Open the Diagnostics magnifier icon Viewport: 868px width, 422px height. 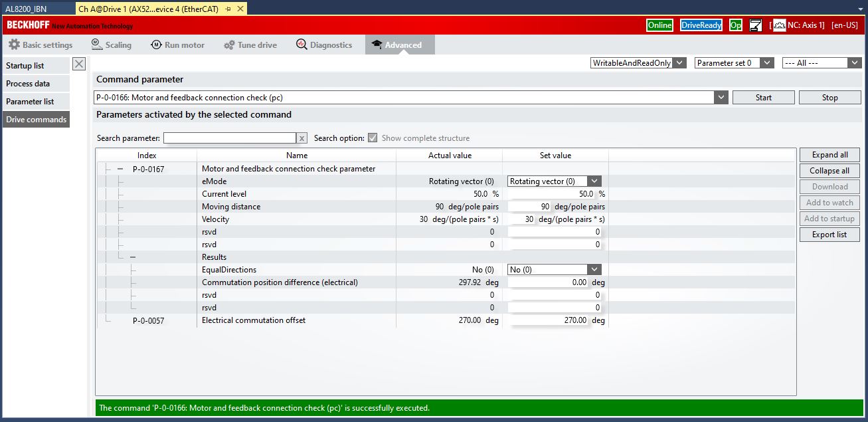click(302, 45)
